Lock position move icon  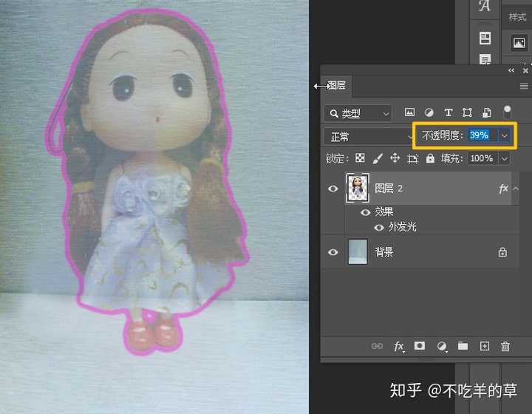(395, 158)
